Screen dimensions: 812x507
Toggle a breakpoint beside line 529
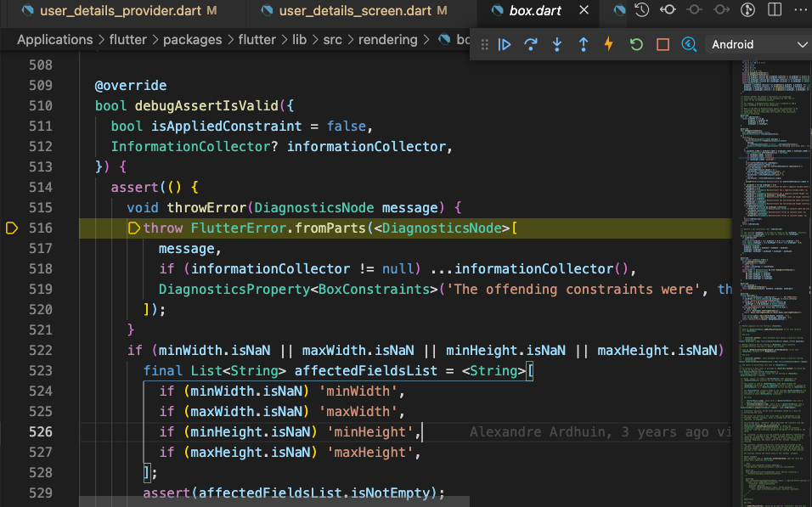12,493
